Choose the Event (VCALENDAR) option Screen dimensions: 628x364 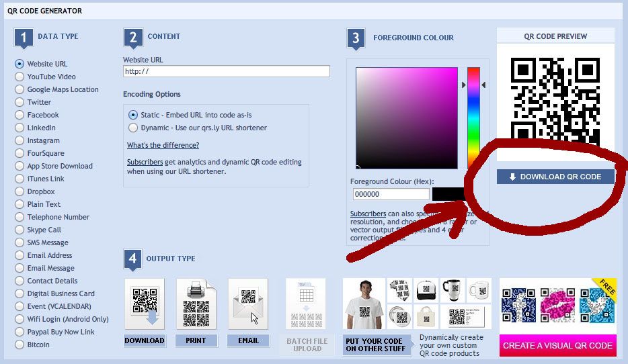pos(19,306)
